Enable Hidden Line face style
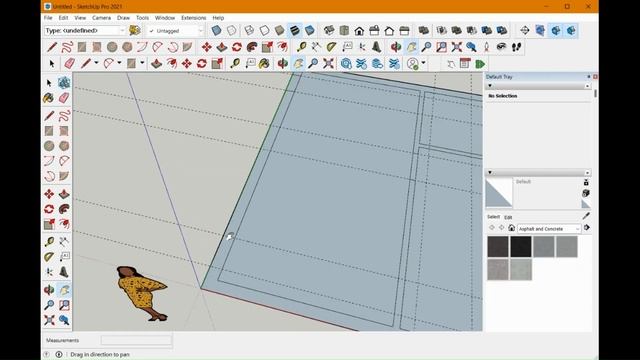The width and height of the screenshot is (640, 360). (264, 31)
